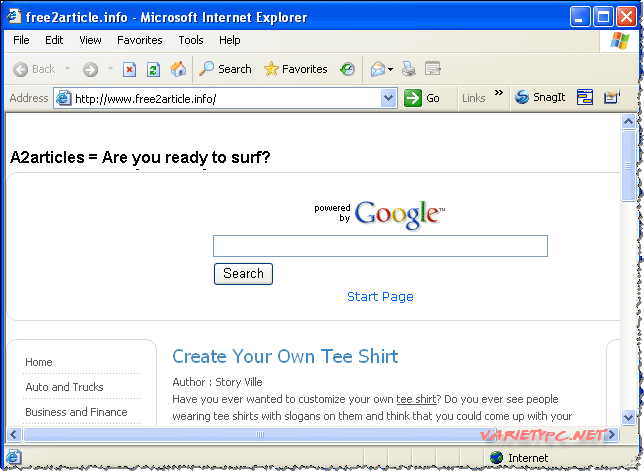Click the Windows flag logo throbber
Image resolution: width=644 pixels, height=471 pixels.
click(619, 41)
